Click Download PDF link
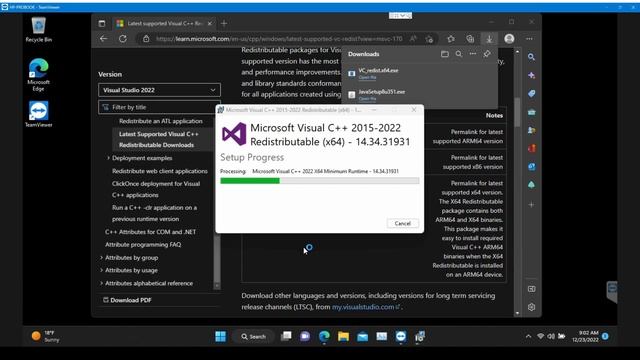640x360 pixels. click(127, 300)
